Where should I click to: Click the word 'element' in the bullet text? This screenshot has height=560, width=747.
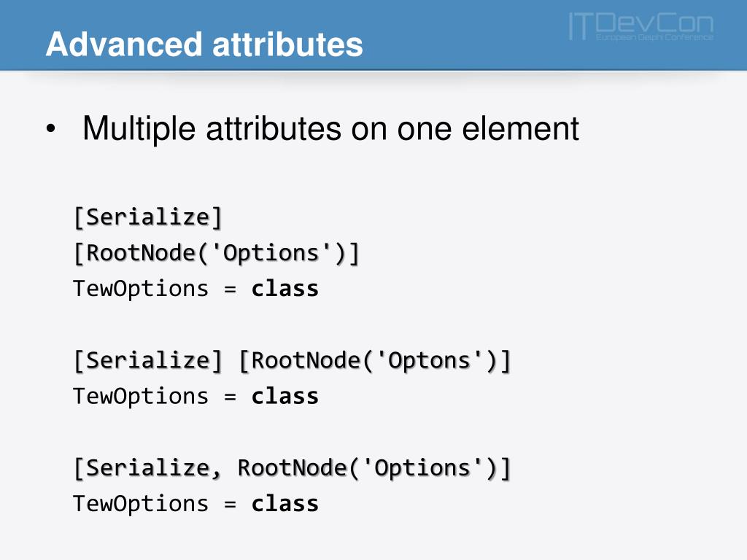(520, 128)
